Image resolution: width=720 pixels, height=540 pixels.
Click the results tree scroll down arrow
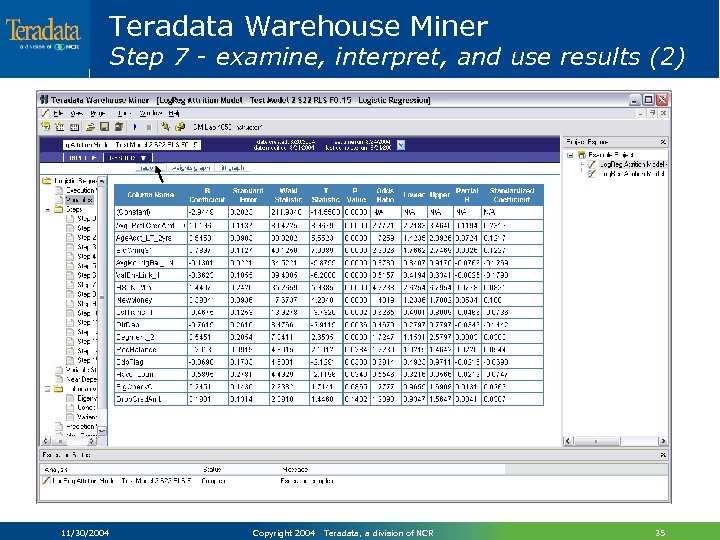tap(102, 431)
